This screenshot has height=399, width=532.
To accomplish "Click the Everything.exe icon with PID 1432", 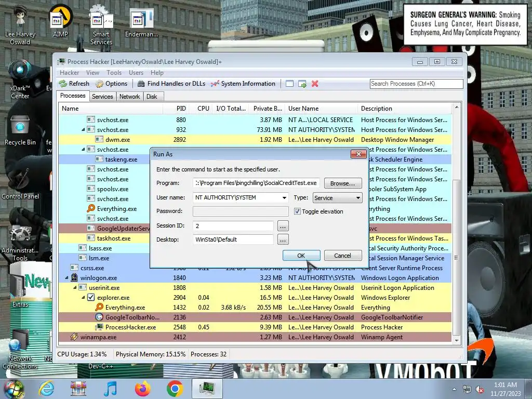I will (x=99, y=307).
